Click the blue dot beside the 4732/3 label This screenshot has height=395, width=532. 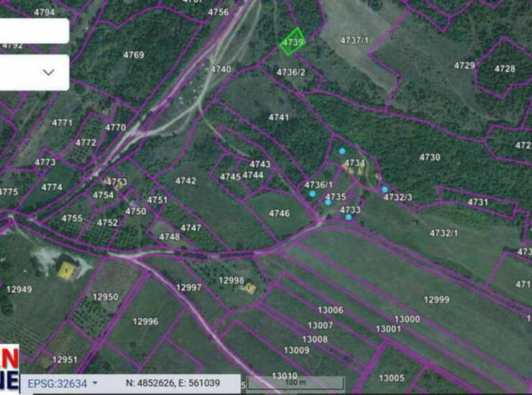coord(385,190)
